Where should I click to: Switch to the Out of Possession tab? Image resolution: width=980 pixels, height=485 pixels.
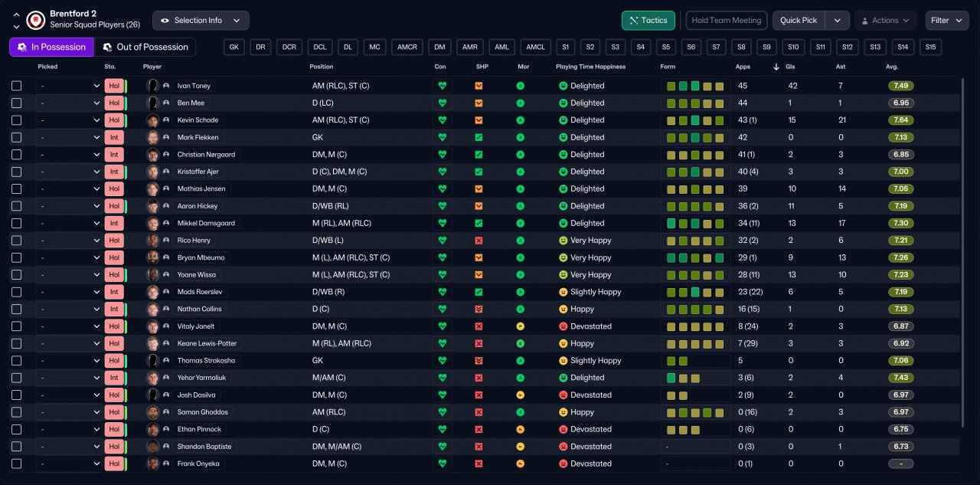pyautogui.click(x=145, y=48)
